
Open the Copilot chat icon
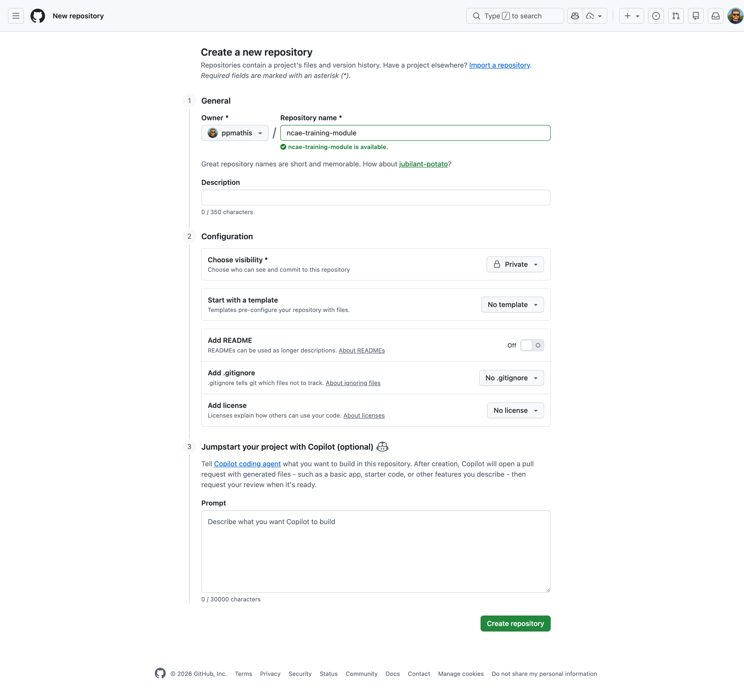tap(575, 16)
